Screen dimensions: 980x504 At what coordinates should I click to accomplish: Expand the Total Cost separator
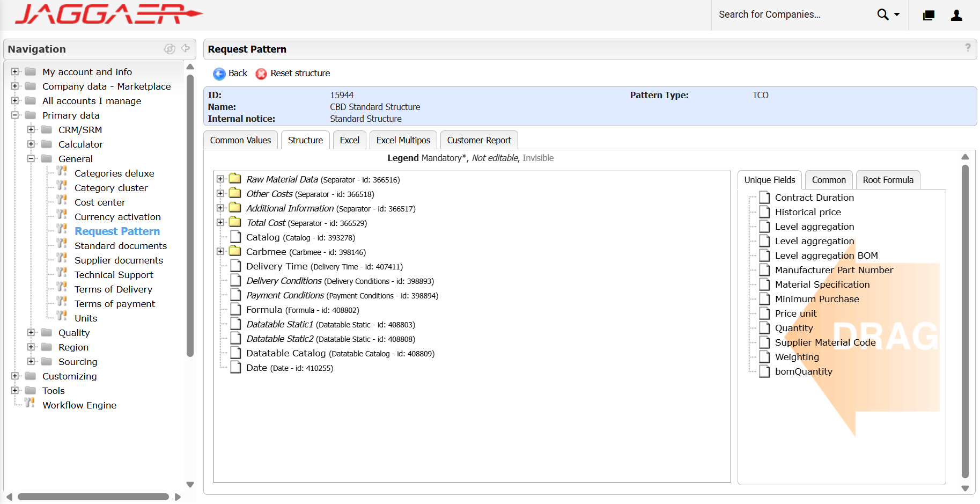coord(220,222)
